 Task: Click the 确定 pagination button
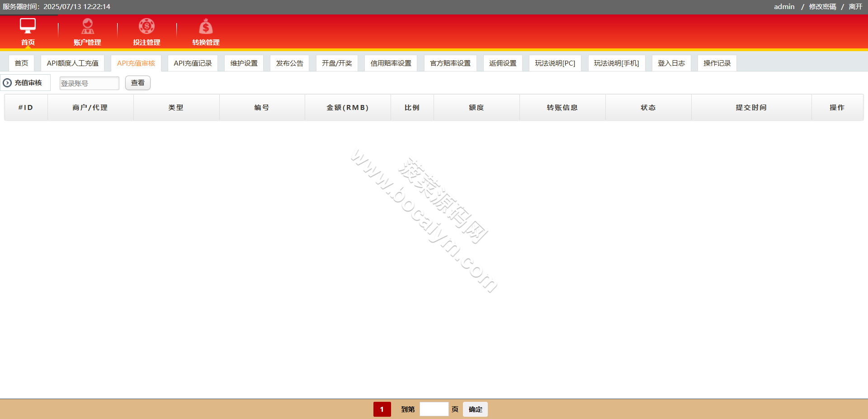(x=475, y=409)
